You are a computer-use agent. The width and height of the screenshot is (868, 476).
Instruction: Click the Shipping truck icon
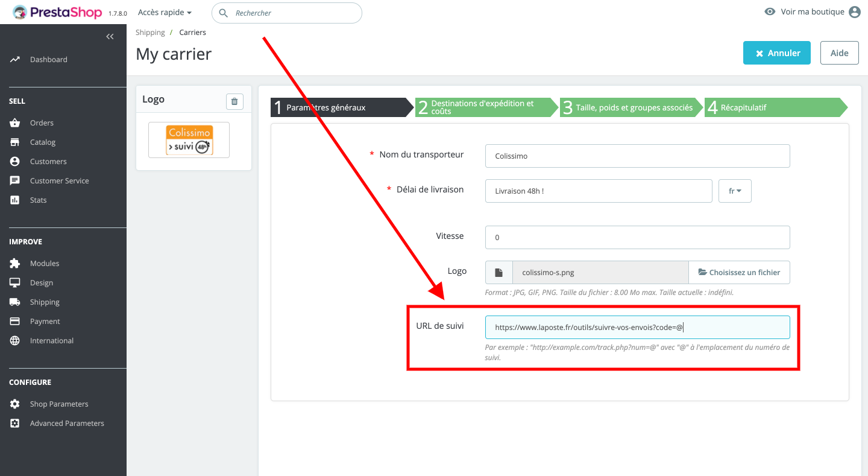(15, 302)
